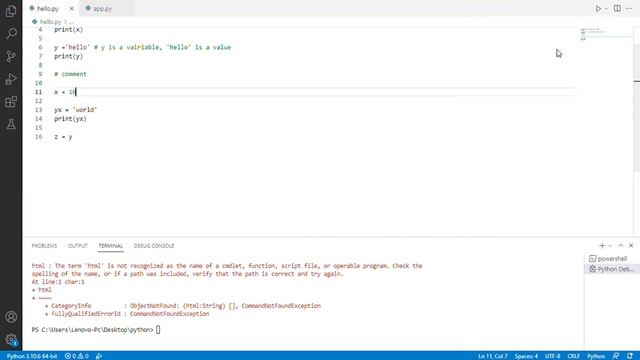Screen dimensions: 640x360
Task: Click the Ln 11, Col 7 cursor position indicator
Action: pyautogui.click(x=493, y=356)
